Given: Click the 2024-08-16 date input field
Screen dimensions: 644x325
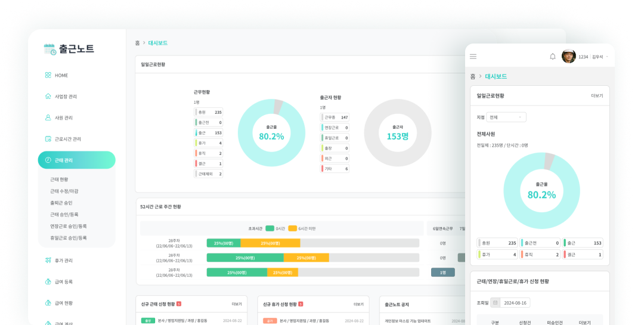Looking at the screenshot, I should click(516, 303).
